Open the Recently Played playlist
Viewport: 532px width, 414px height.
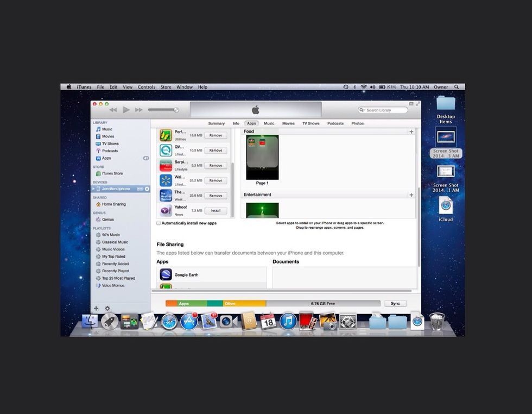tap(115, 271)
